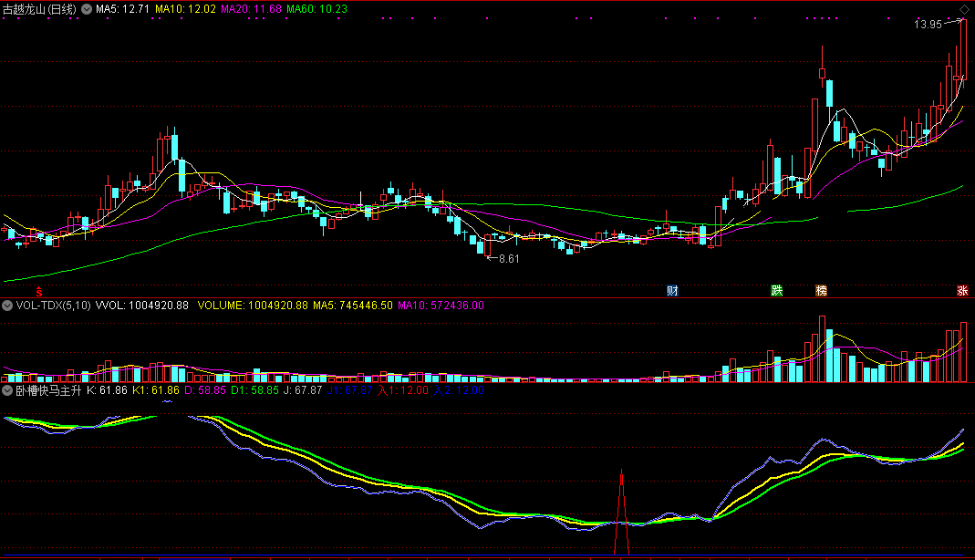
Task: Select the MA5: 12.71 legend label
Action: [122, 9]
